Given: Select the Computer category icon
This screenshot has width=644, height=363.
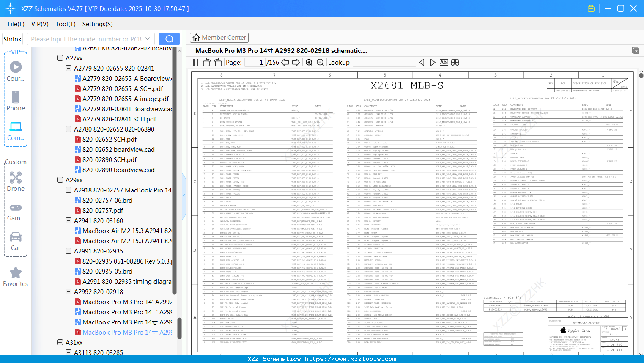Looking at the screenshot, I should [x=16, y=131].
